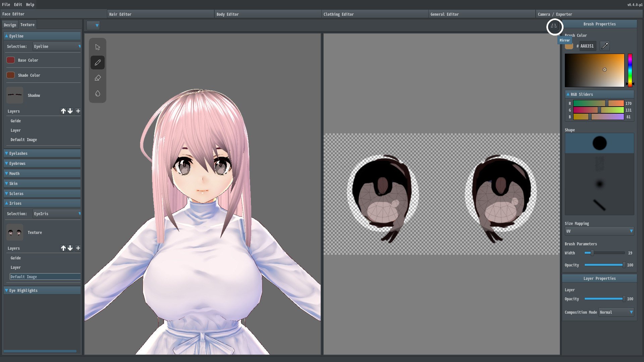Select the arrow pointer tool

(x=98, y=47)
